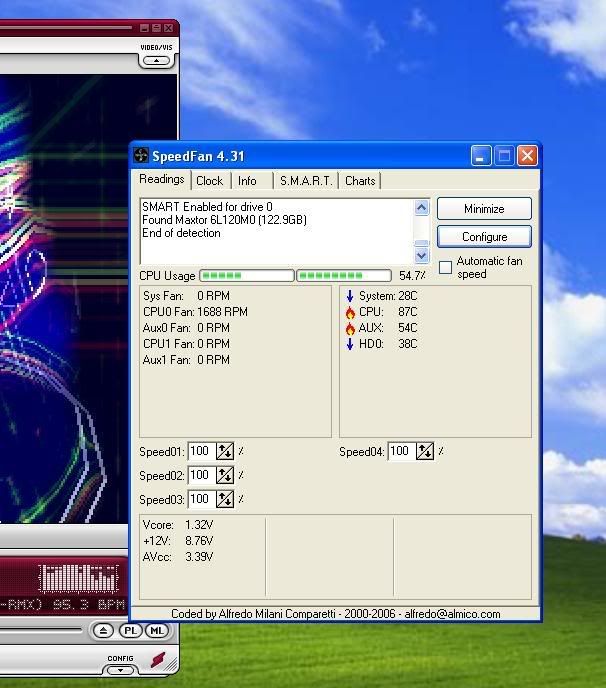
Task: Click the Winamp spectrum analyzer display
Action: click(x=79, y=578)
